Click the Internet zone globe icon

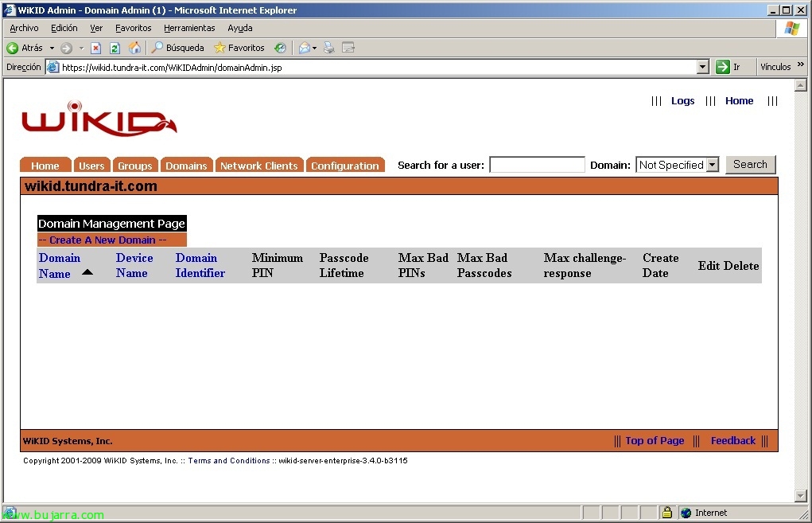(x=686, y=513)
